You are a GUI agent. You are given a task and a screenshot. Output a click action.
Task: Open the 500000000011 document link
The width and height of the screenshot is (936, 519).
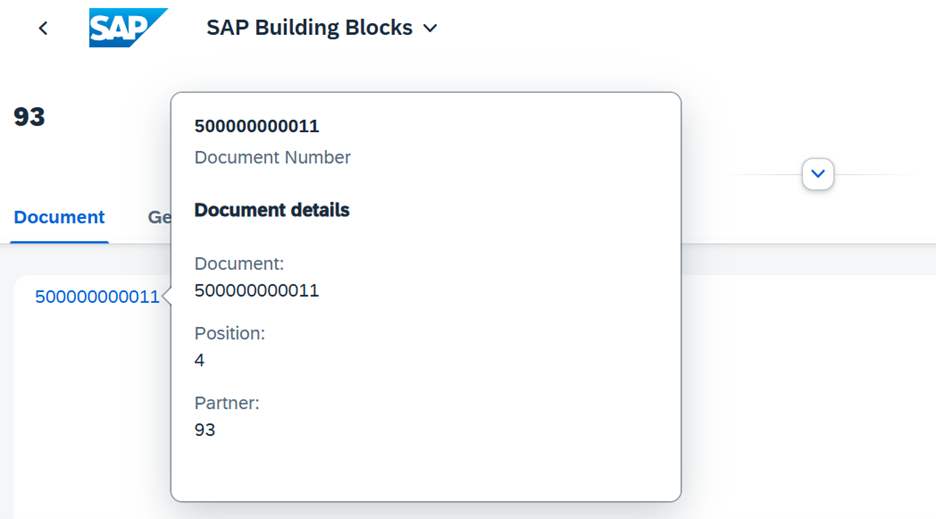coord(97,296)
